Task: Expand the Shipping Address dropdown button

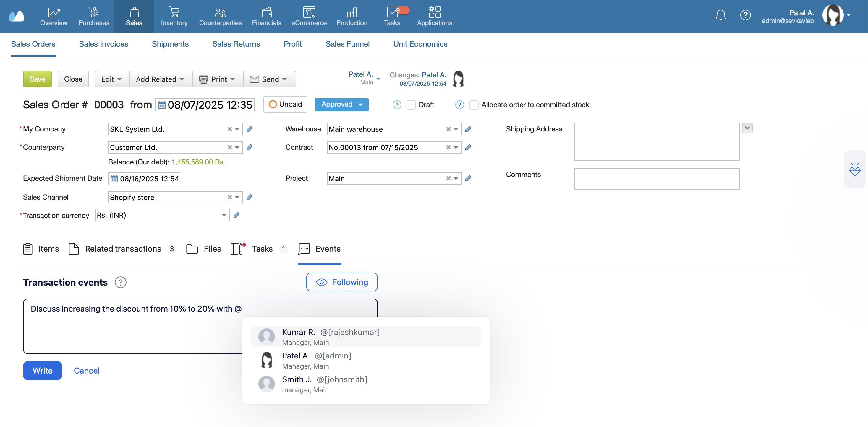Action: 747,128
